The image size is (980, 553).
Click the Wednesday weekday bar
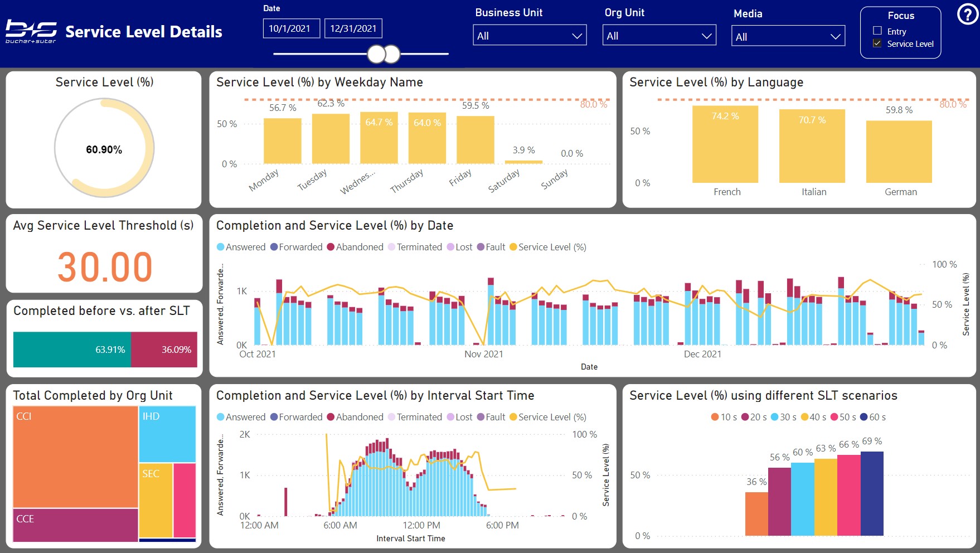(x=379, y=138)
